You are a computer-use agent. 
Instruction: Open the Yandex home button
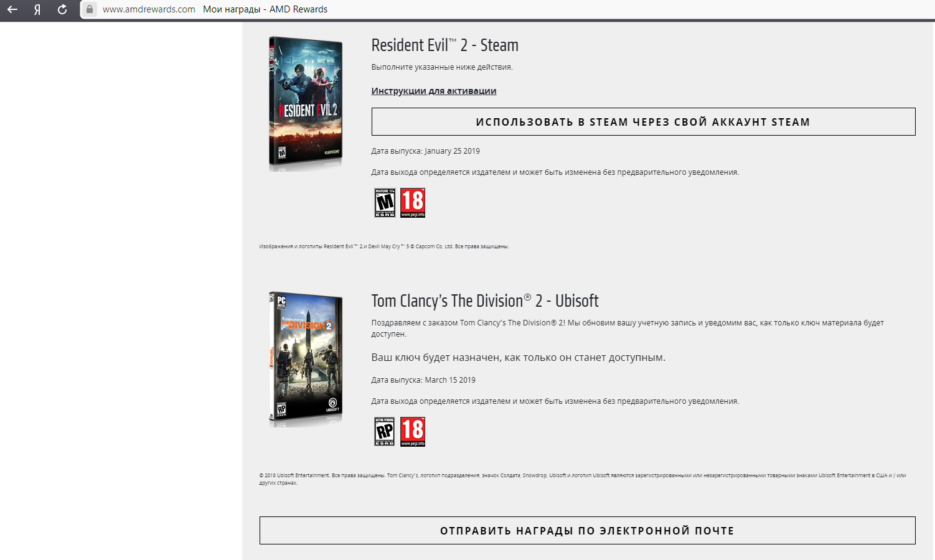[x=37, y=9]
